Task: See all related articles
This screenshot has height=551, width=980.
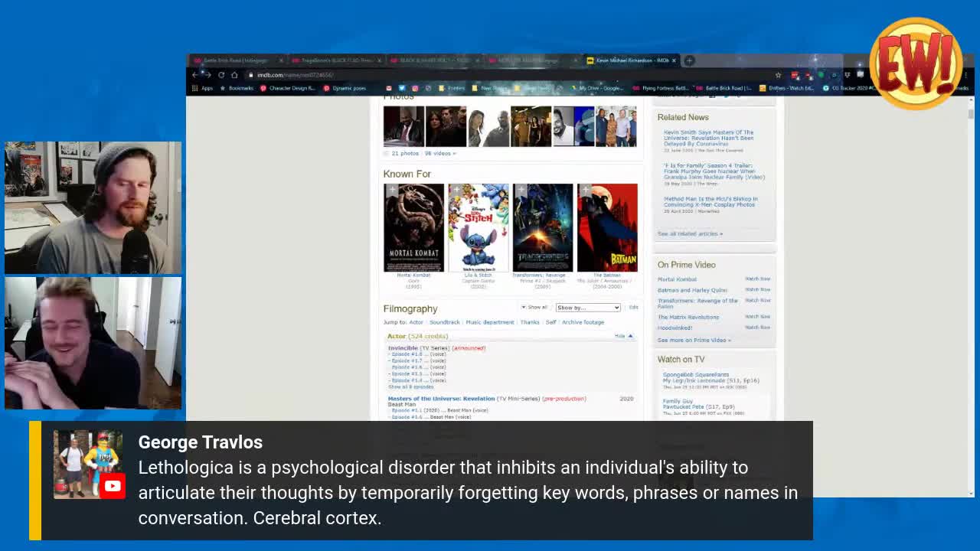Action: (690, 233)
